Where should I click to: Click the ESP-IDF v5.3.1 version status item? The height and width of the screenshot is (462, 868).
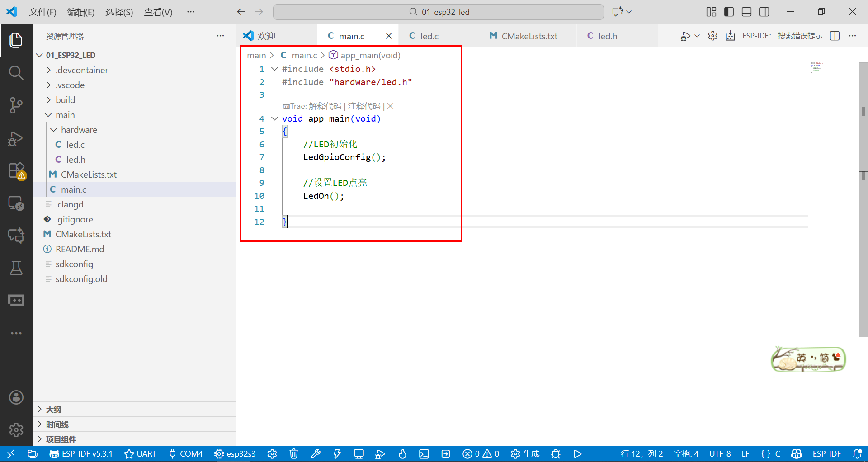(x=81, y=454)
